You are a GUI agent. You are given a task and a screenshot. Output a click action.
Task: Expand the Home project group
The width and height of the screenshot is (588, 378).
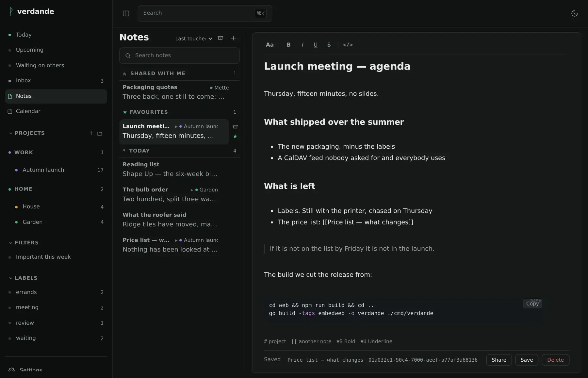coord(56,189)
